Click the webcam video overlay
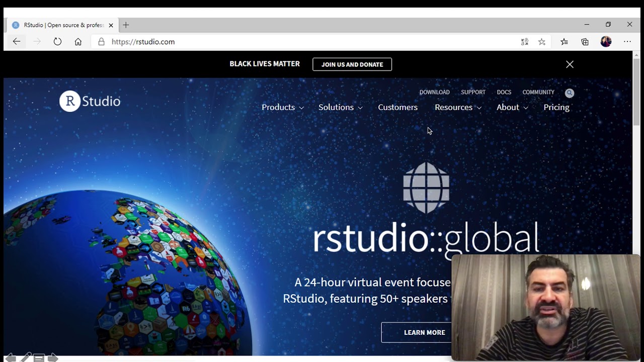This screenshot has height=362, width=644. (x=546, y=308)
